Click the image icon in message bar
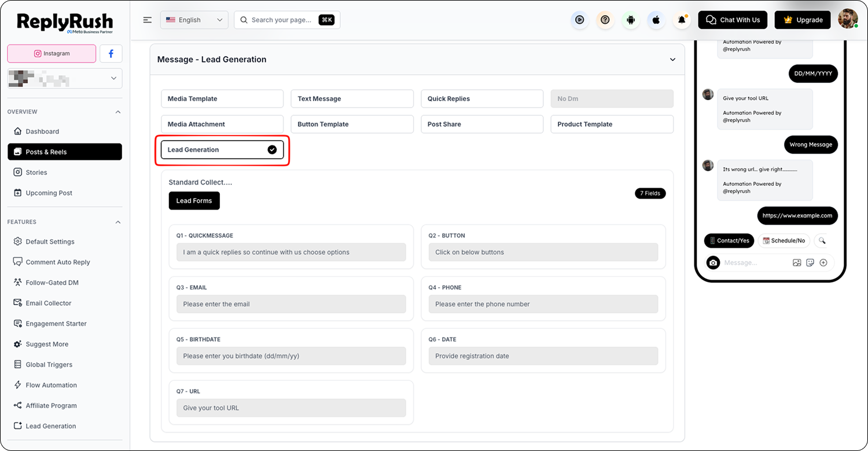The image size is (868, 451). coord(797,263)
